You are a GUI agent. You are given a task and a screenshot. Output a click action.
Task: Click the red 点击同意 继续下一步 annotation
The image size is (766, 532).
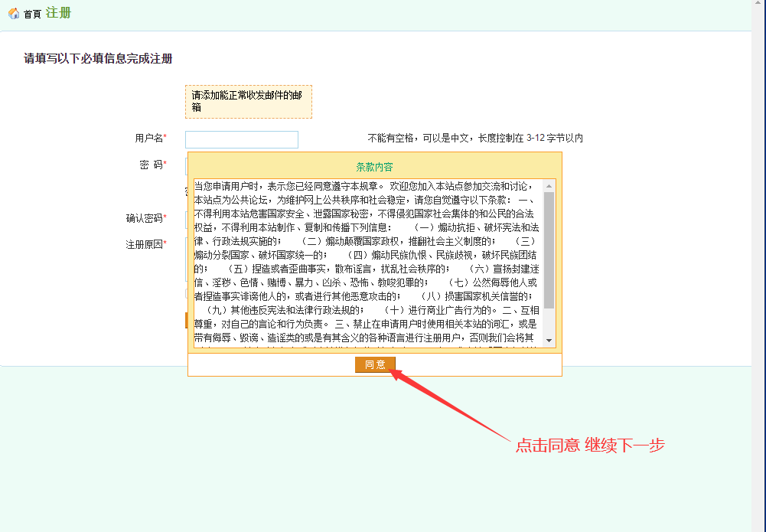[x=589, y=446]
